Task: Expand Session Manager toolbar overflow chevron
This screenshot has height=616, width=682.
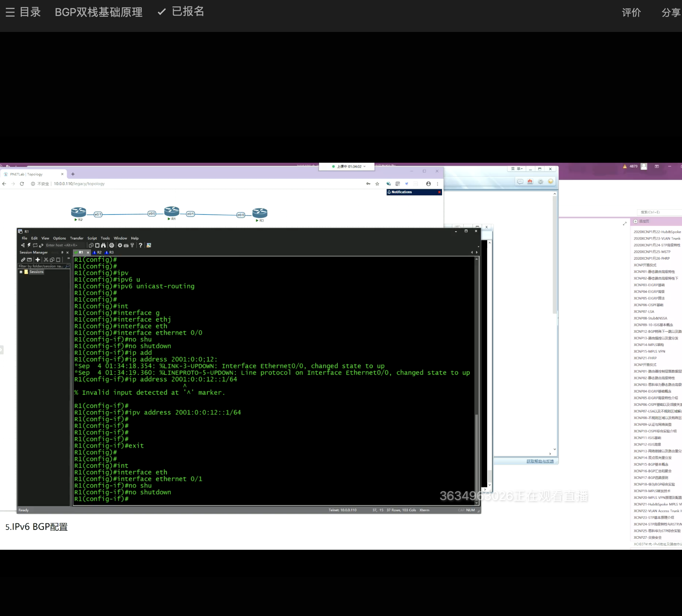Action: click(x=68, y=259)
